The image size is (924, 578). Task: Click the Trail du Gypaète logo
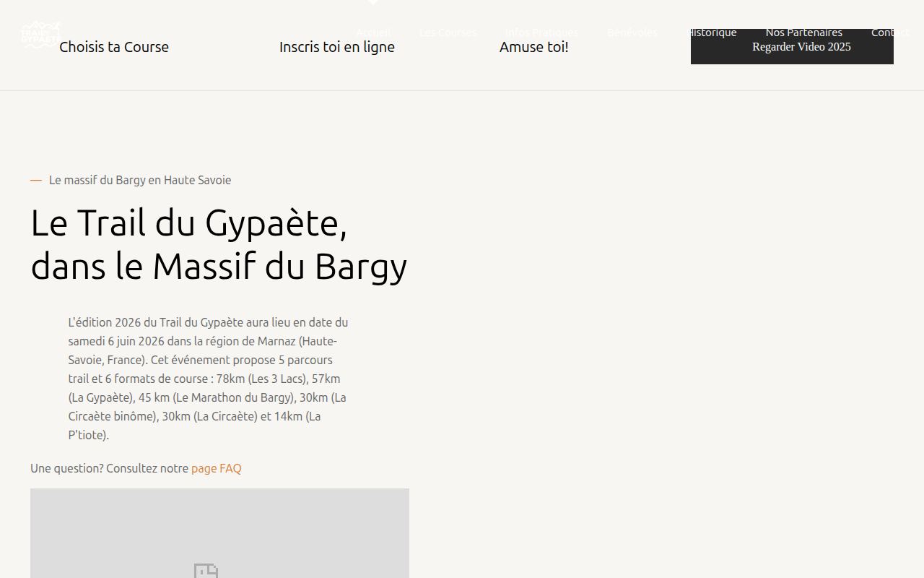[x=41, y=34]
